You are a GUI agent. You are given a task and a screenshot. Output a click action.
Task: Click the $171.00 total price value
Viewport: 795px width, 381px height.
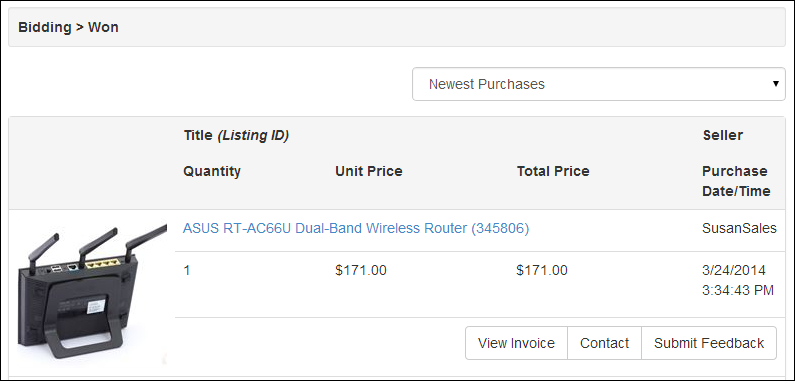[542, 271]
